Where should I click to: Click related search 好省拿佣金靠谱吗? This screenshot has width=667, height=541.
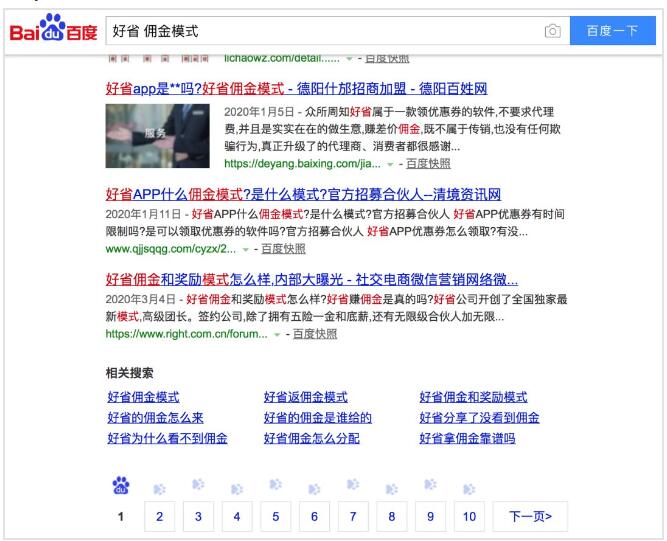click(x=467, y=437)
